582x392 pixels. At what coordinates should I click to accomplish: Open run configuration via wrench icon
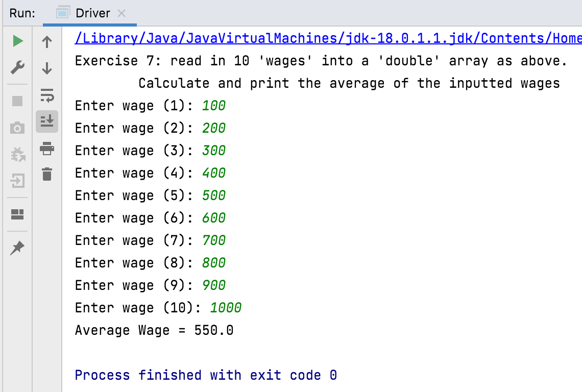[x=18, y=67]
